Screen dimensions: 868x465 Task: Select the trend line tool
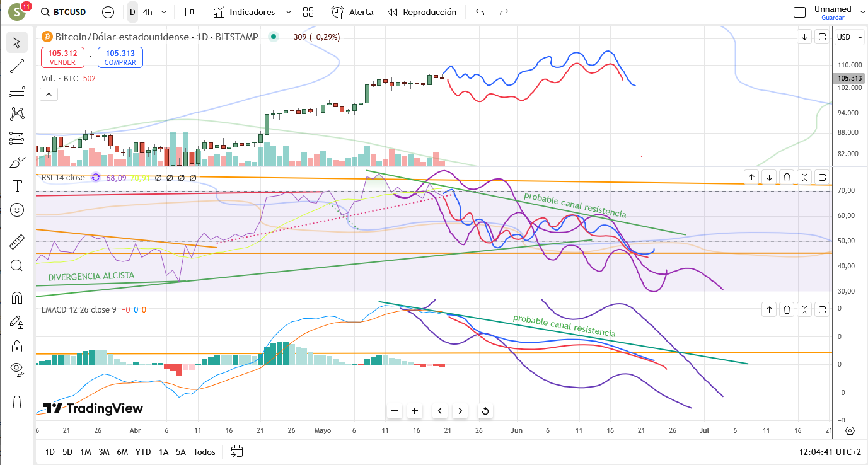pyautogui.click(x=17, y=66)
